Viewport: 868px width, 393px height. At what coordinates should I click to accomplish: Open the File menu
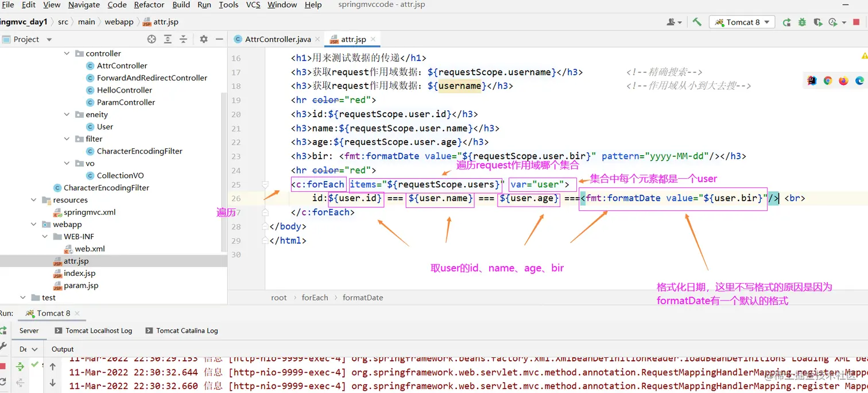coord(8,5)
